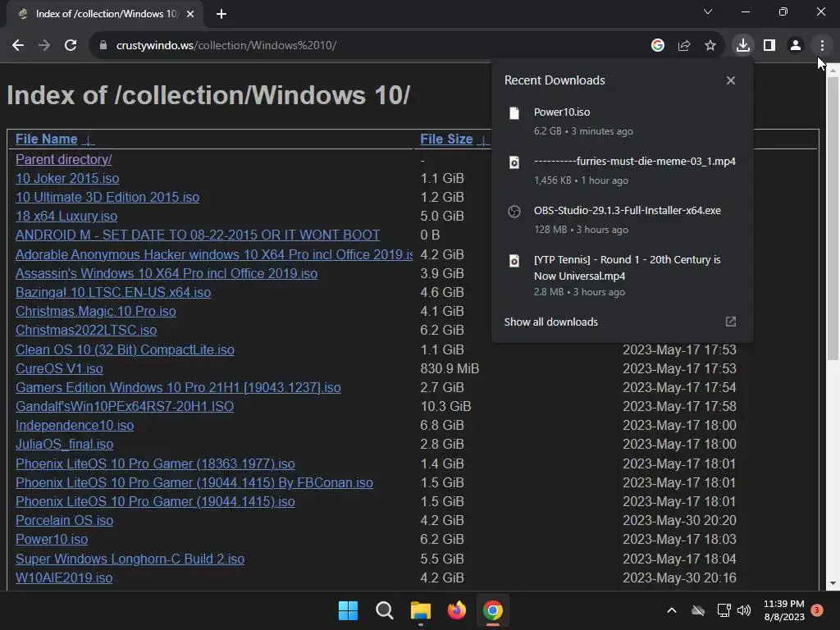Download CureOS V1.iso
This screenshot has height=630, width=840.
(x=59, y=368)
